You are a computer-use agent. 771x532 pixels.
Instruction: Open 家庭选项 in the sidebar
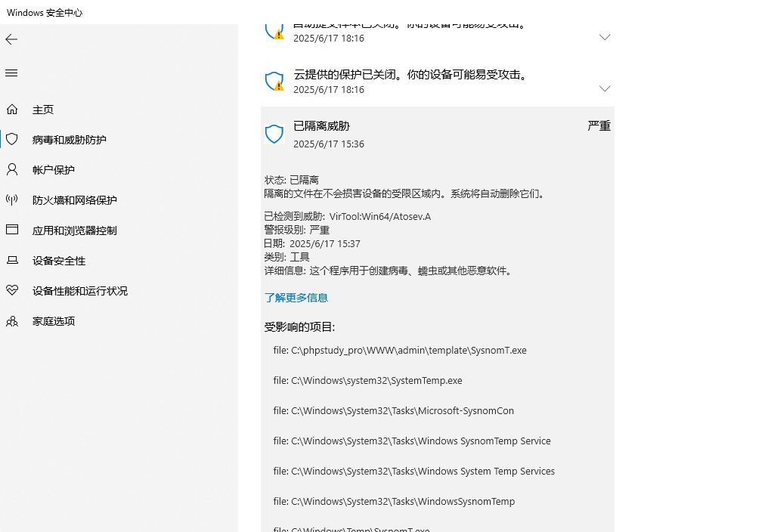point(54,321)
